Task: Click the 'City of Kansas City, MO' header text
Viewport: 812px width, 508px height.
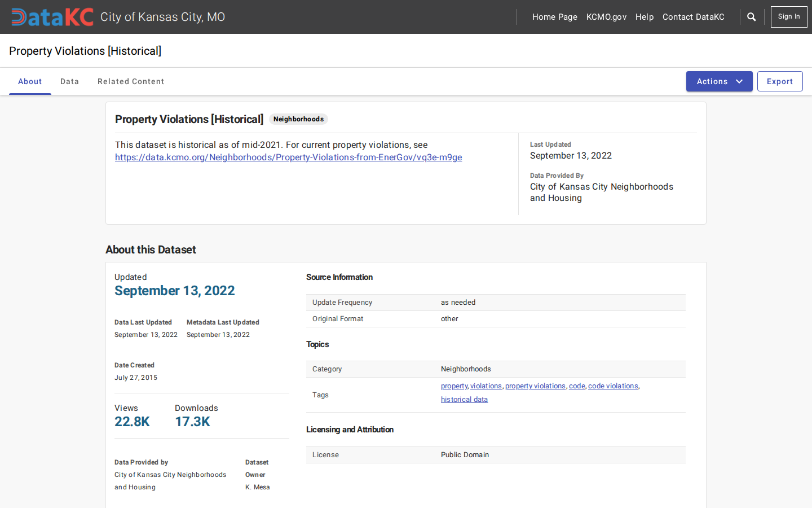Action: tap(162, 17)
